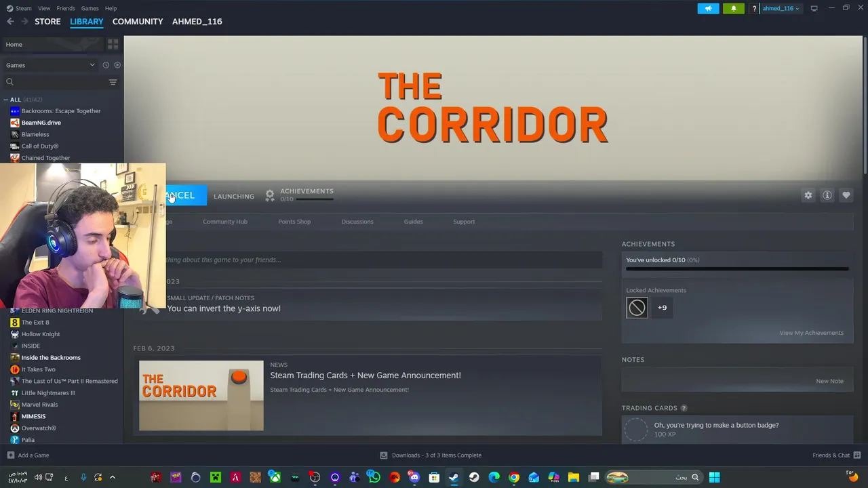Go to the COMMUNITY tab
The width and height of the screenshot is (868, 488).
coord(138,22)
